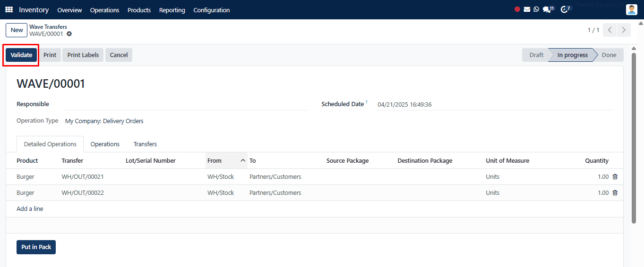The width and height of the screenshot is (644, 267).
Task: Click the Print Labels button
Action: [x=83, y=55]
